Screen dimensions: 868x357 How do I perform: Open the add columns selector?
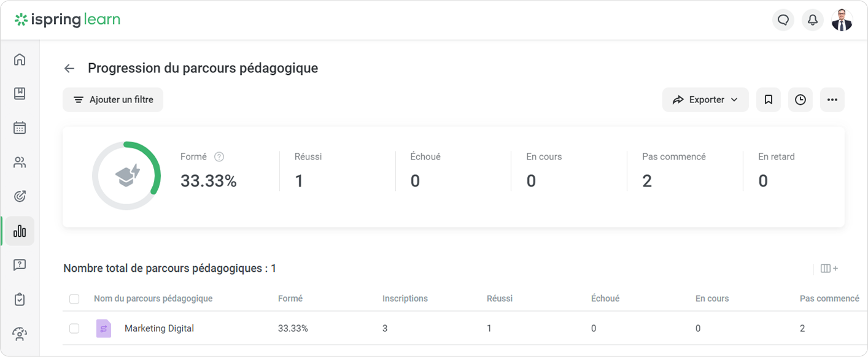829,269
